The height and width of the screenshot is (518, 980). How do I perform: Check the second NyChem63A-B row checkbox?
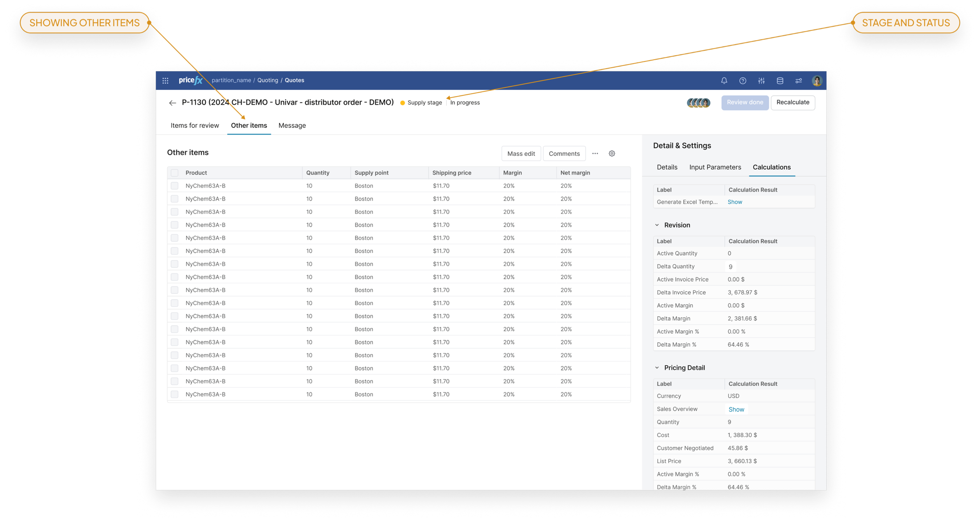[175, 199]
